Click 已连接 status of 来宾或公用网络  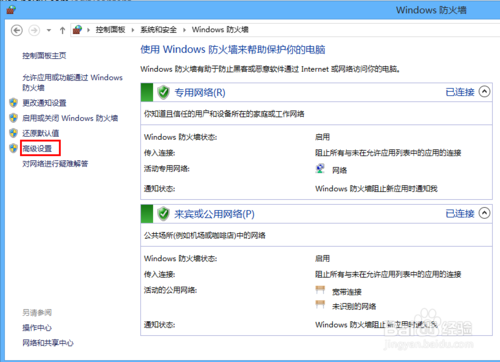pyautogui.click(x=460, y=213)
